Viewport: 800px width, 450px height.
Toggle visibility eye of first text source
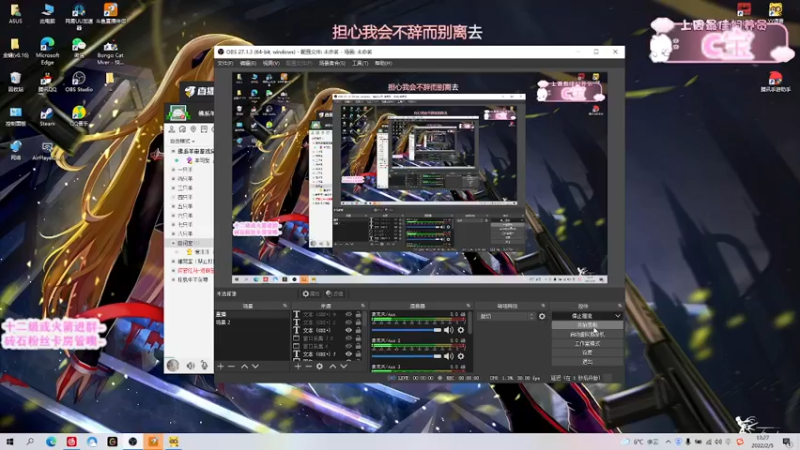coord(348,315)
